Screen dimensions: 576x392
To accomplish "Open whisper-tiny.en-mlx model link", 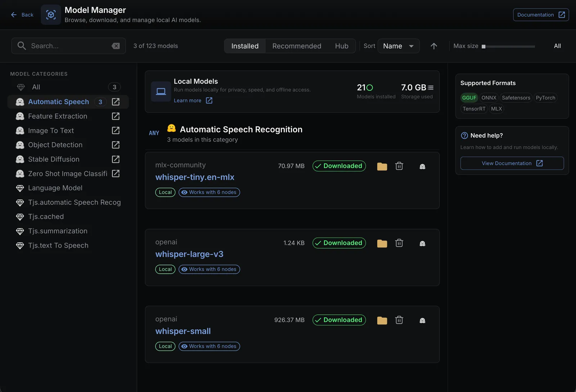I will tap(195, 177).
